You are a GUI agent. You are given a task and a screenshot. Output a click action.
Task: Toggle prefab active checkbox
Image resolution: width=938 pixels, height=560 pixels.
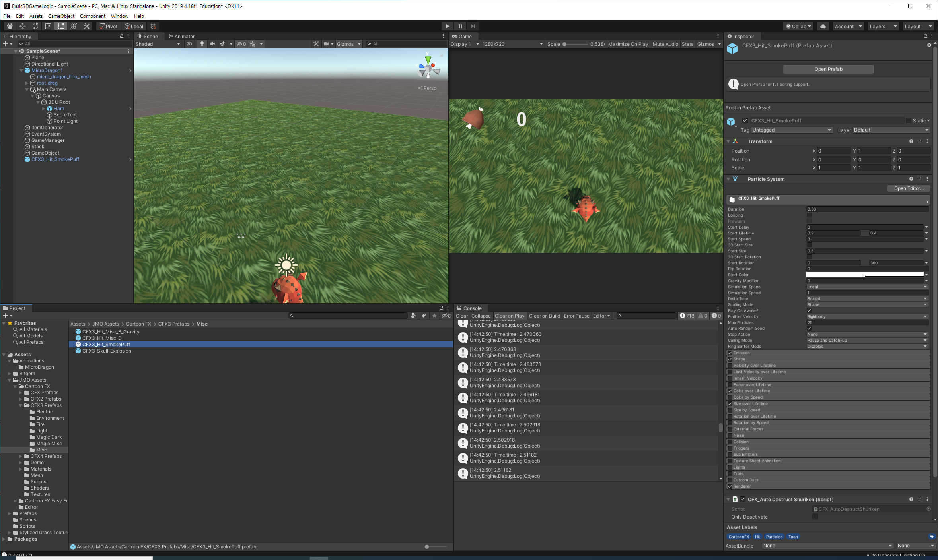click(745, 120)
